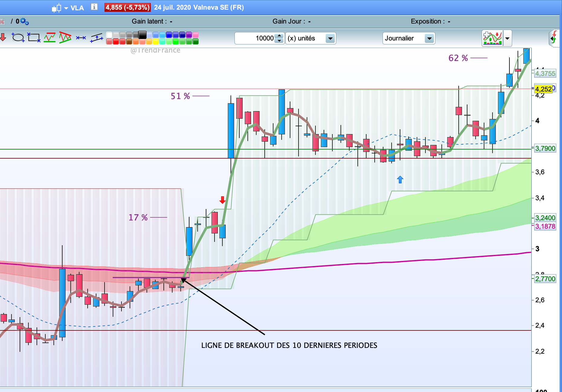Pick the pink color swatch
562x392 pixels.
click(x=196, y=35)
